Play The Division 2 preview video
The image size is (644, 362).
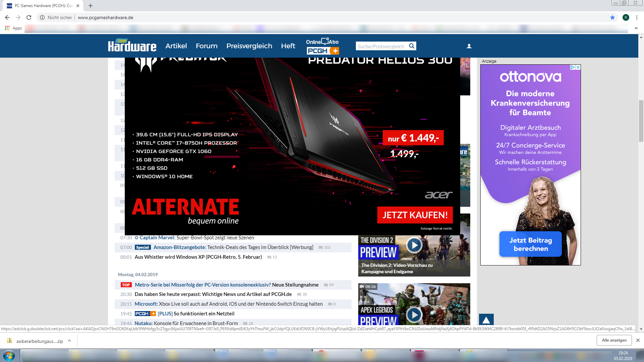tap(414, 245)
